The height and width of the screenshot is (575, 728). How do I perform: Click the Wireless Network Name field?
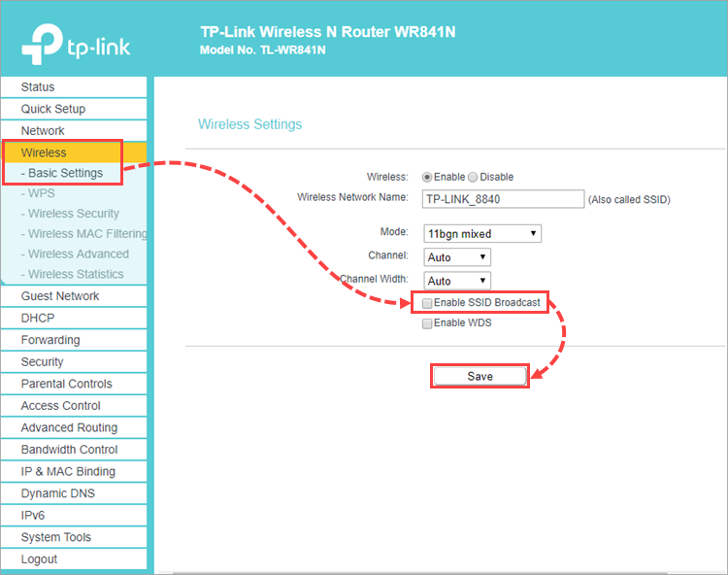(x=503, y=199)
